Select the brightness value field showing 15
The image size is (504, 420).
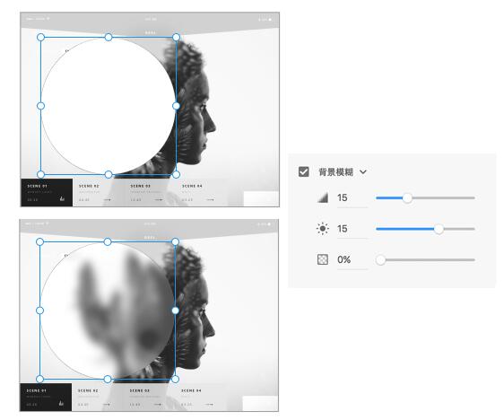click(x=352, y=229)
